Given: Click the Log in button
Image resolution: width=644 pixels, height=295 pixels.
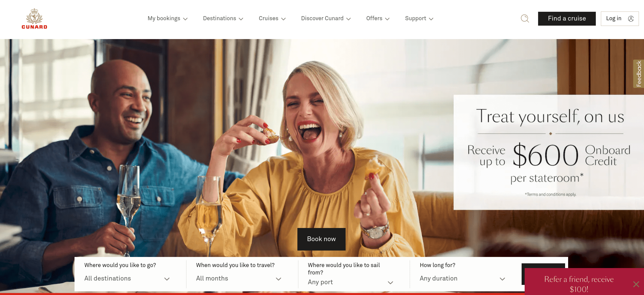Looking at the screenshot, I should click(x=620, y=19).
